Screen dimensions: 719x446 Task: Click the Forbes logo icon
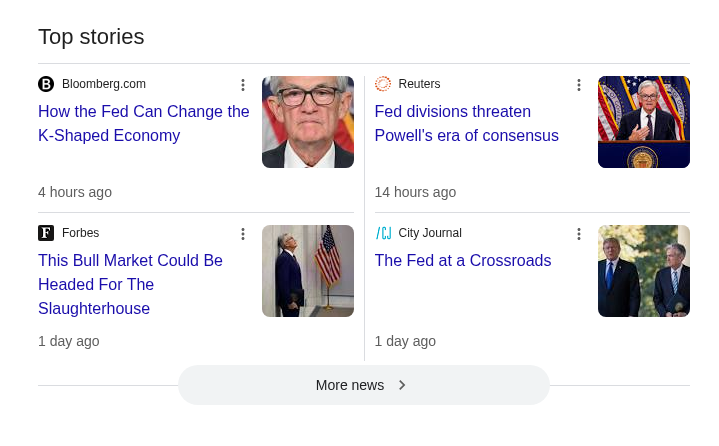coord(46,233)
